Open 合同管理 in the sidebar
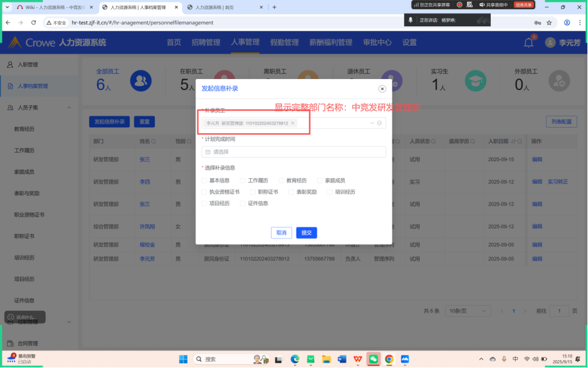 pyautogui.click(x=28, y=343)
